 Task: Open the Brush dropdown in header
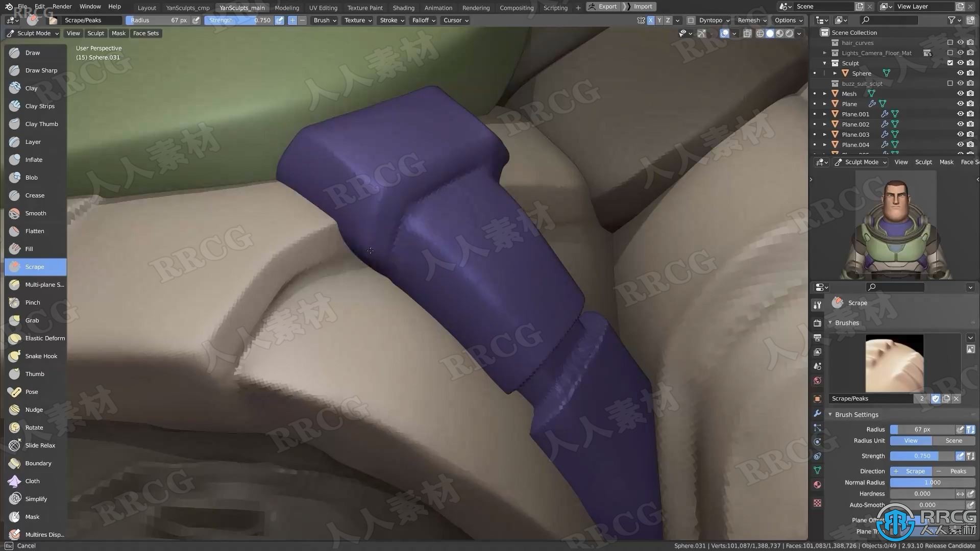325,20
